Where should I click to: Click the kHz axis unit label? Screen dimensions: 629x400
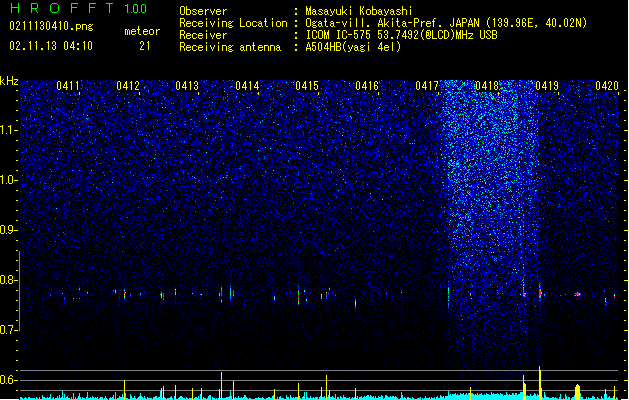click(x=9, y=81)
